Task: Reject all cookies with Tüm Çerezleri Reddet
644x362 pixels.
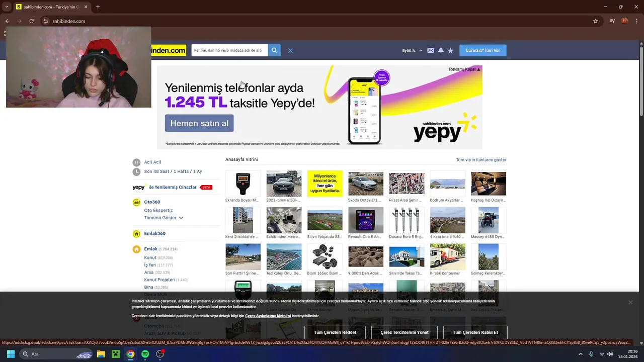Action: (335, 332)
